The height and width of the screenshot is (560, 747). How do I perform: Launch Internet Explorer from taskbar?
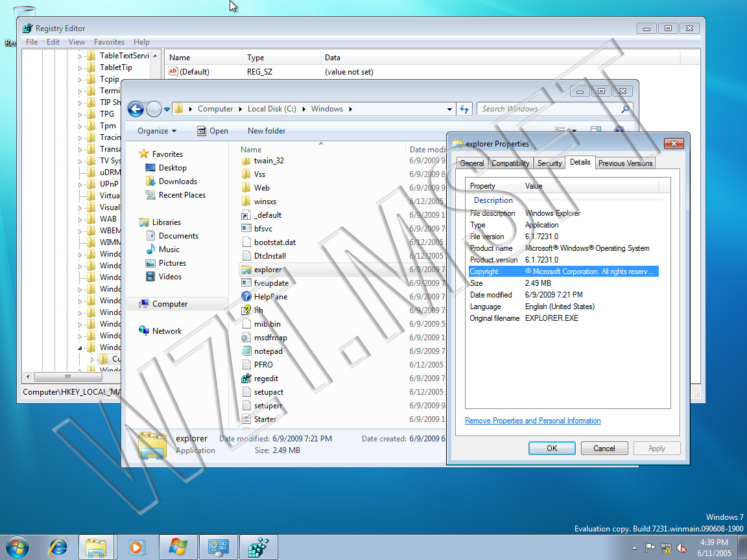(x=58, y=547)
